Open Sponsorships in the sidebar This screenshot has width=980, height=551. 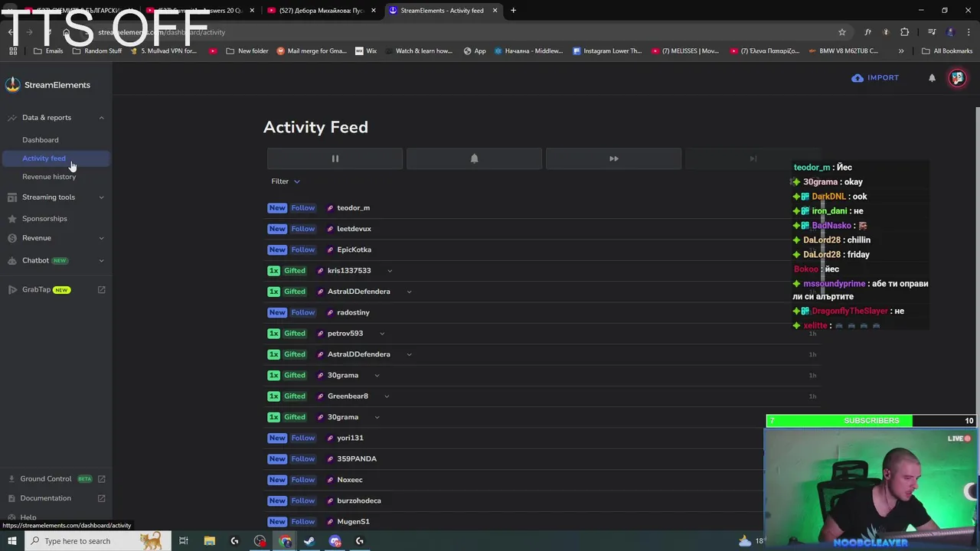coord(44,219)
